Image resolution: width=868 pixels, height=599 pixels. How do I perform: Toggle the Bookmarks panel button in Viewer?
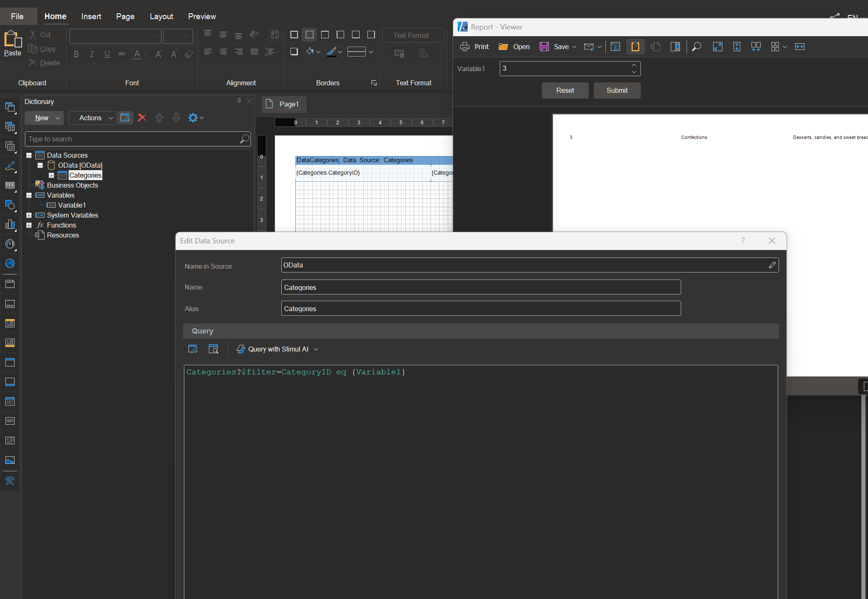[x=615, y=47]
